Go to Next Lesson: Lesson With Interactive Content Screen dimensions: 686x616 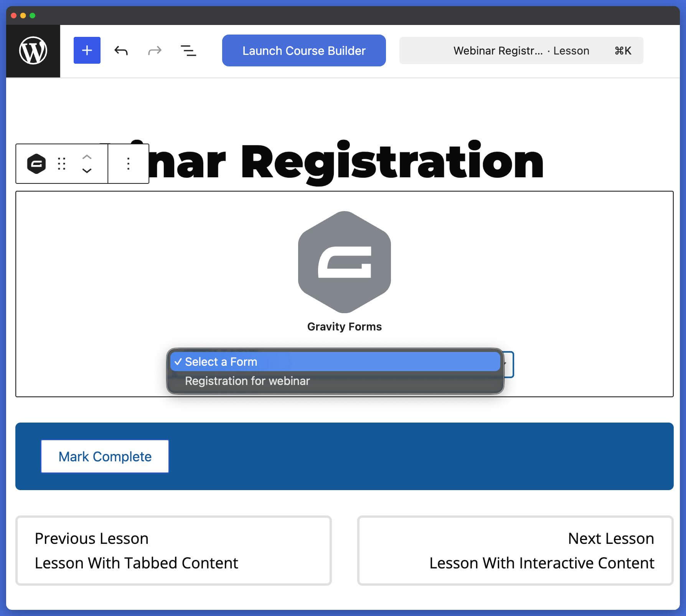click(515, 550)
